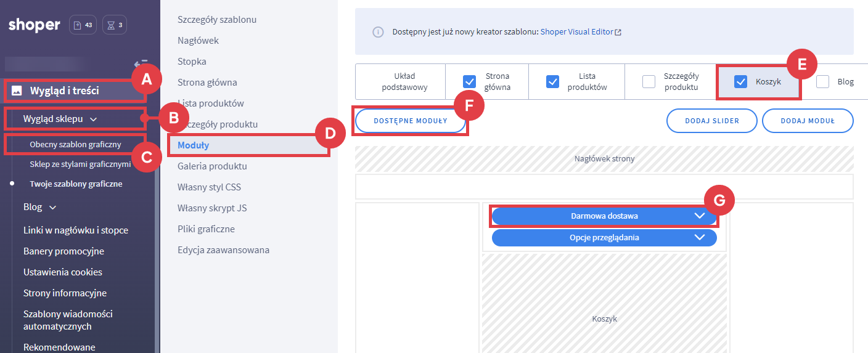Toggle the Strona główna checkbox
Screen dimensions: 868x353
[x=470, y=81]
